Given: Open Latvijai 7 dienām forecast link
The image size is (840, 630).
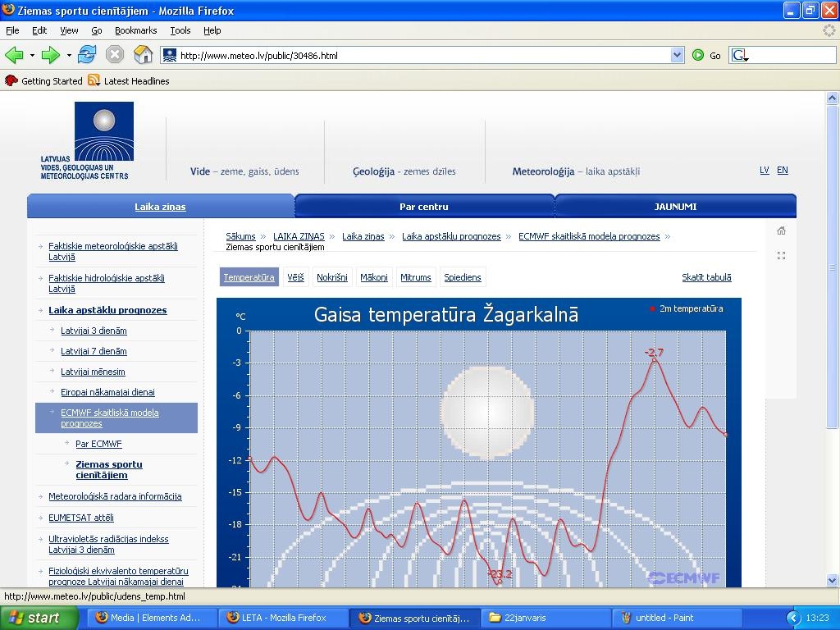Looking at the screenshot, I should click(94, 351).
